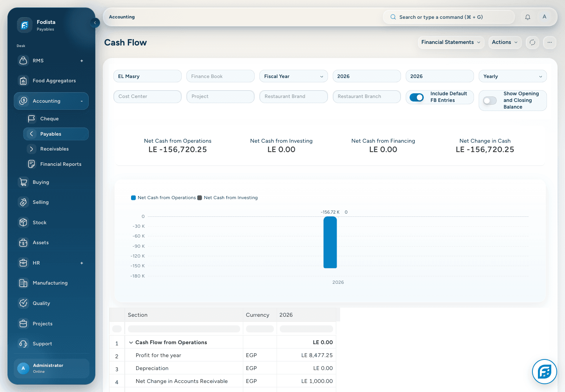Click the Support headset icon
This screenshot has height=392, width=565.
(24, 344)
